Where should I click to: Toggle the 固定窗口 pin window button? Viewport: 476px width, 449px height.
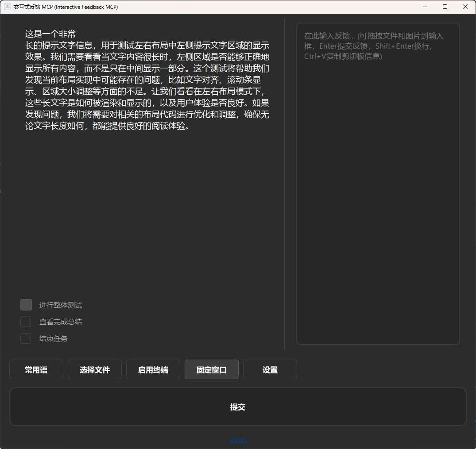coord(212,369)
